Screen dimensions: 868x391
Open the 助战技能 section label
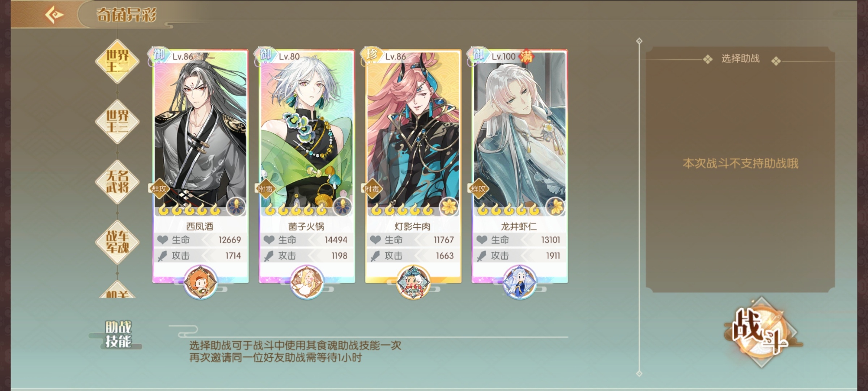pos(118,334)
